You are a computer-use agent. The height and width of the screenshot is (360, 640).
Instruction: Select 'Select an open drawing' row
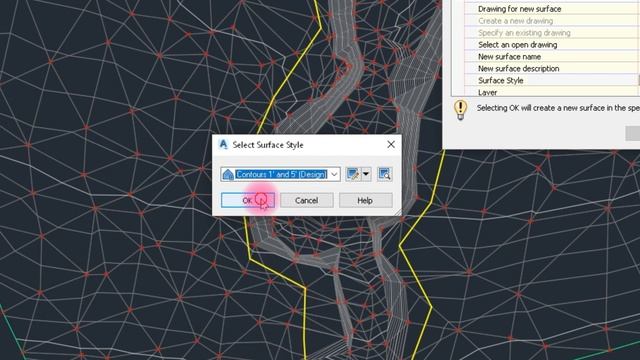point(552,44)
